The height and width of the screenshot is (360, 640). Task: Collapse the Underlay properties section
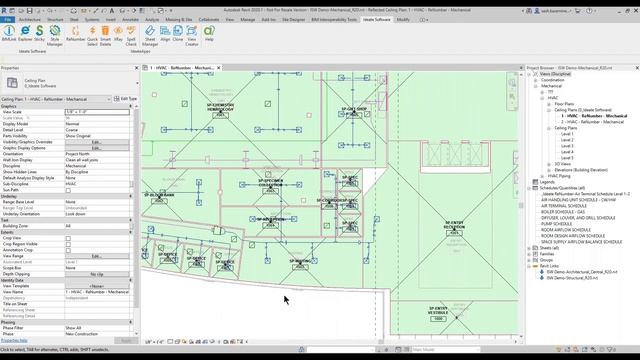131,196
